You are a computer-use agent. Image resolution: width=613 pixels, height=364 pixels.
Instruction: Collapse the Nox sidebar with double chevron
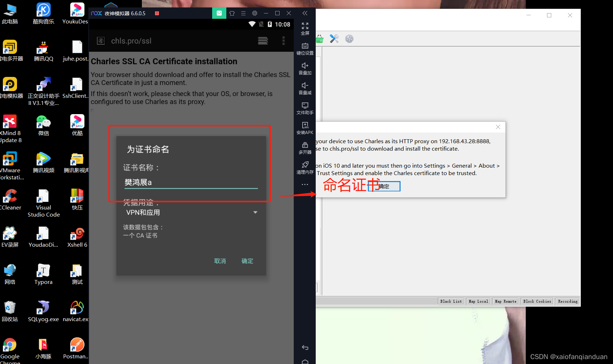(305, 13)
